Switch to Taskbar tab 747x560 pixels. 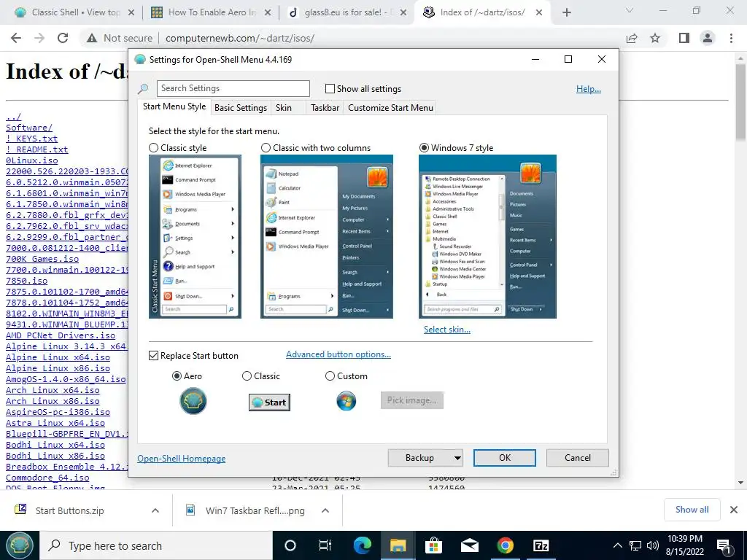click(325, 108)
